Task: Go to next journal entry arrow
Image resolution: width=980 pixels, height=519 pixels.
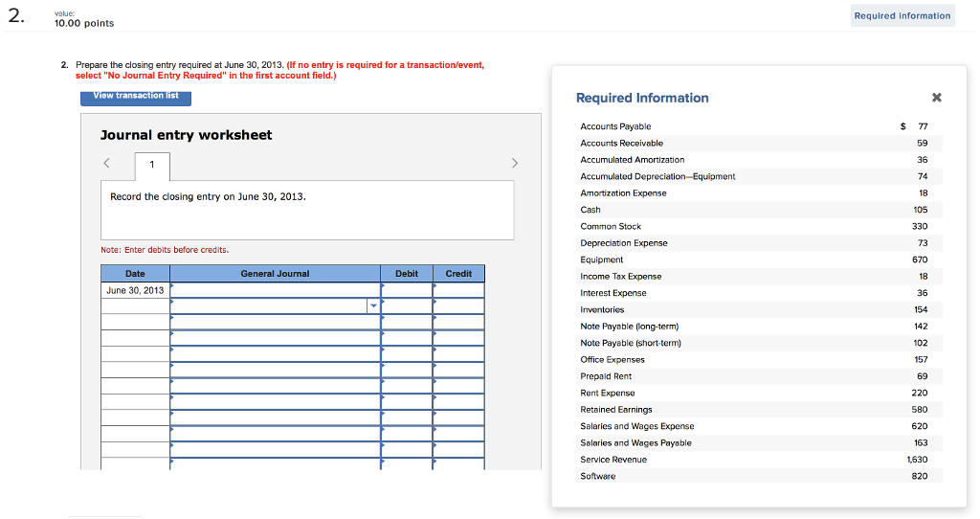Action: click(x=514, y=163)
